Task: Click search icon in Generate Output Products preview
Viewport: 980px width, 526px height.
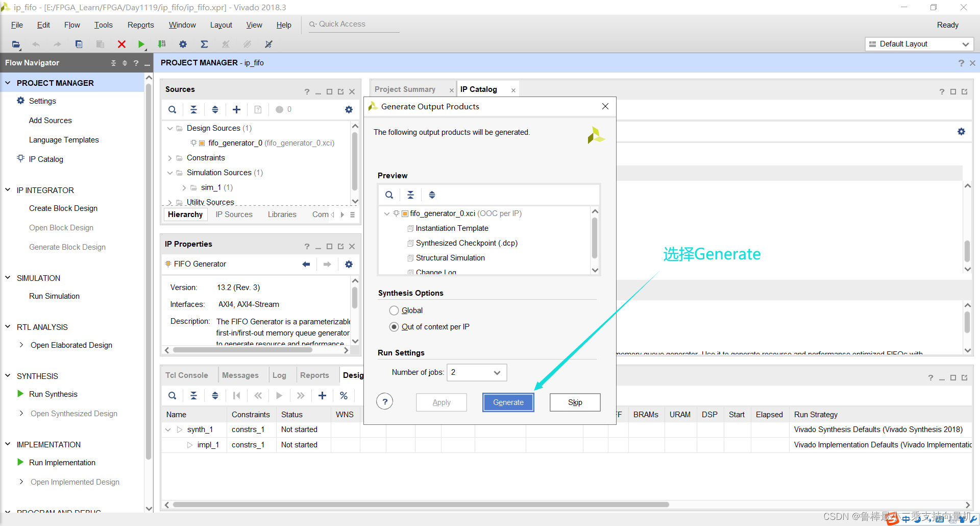Action: point(389,195)
